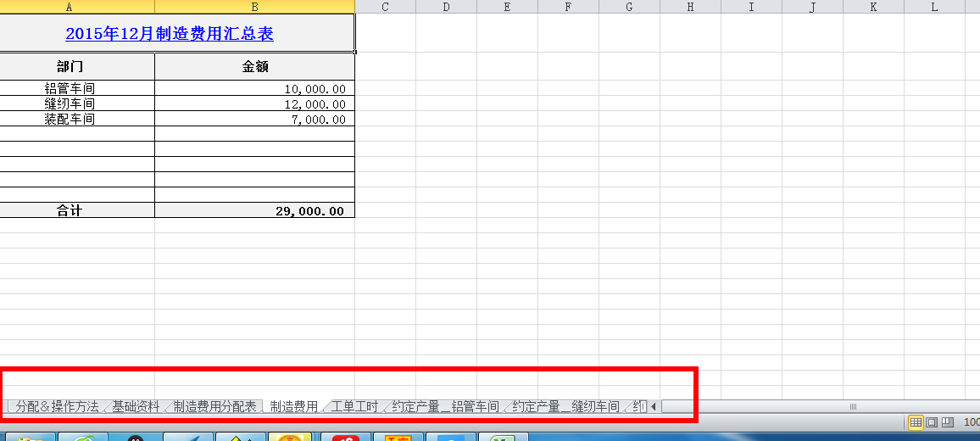Switch to Page Layout view

(x=932, y=421)
